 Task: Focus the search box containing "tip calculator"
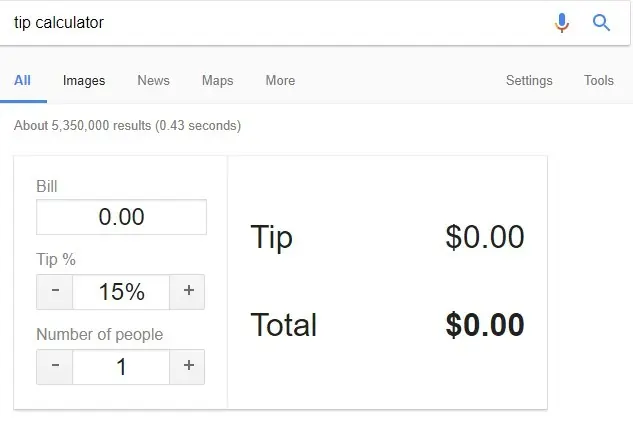pyautogui.click(x=270, y=22)
